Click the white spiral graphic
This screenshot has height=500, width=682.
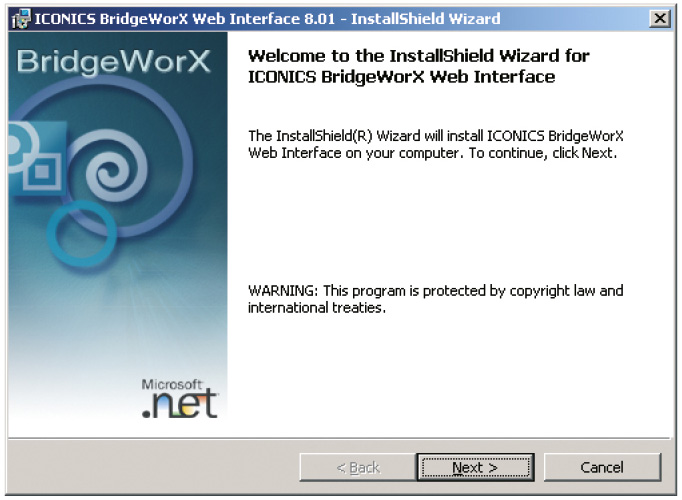click(114, 166)
